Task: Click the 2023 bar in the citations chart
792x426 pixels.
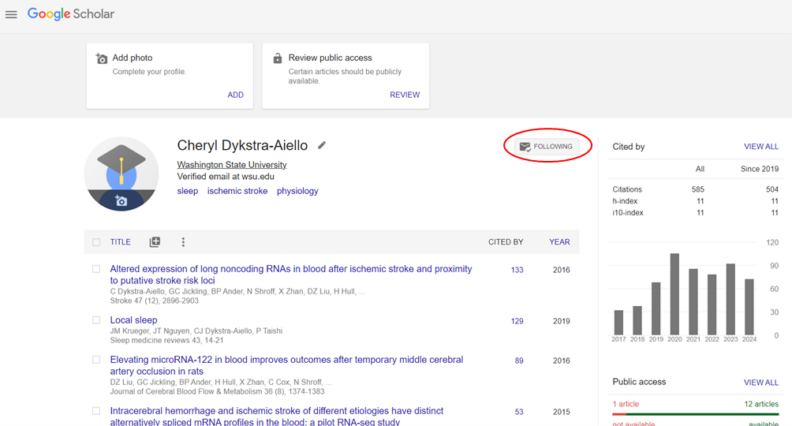Action: (730, 299)
